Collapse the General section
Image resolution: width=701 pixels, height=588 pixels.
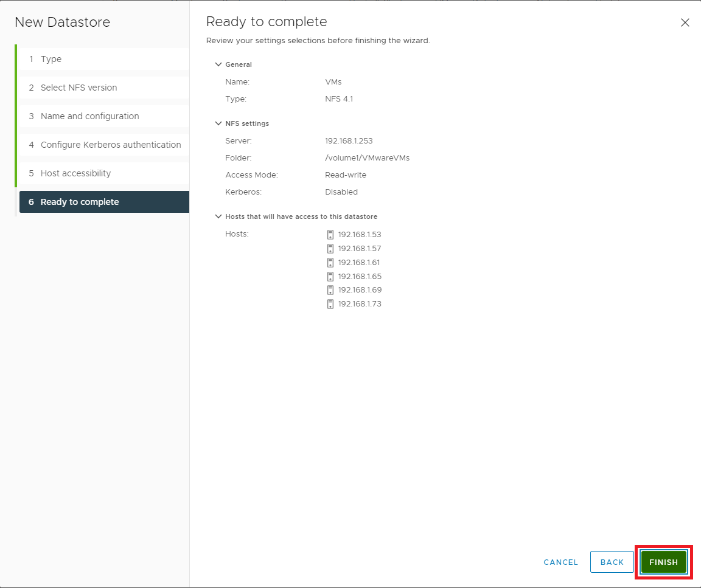click(x=218, y=64)
